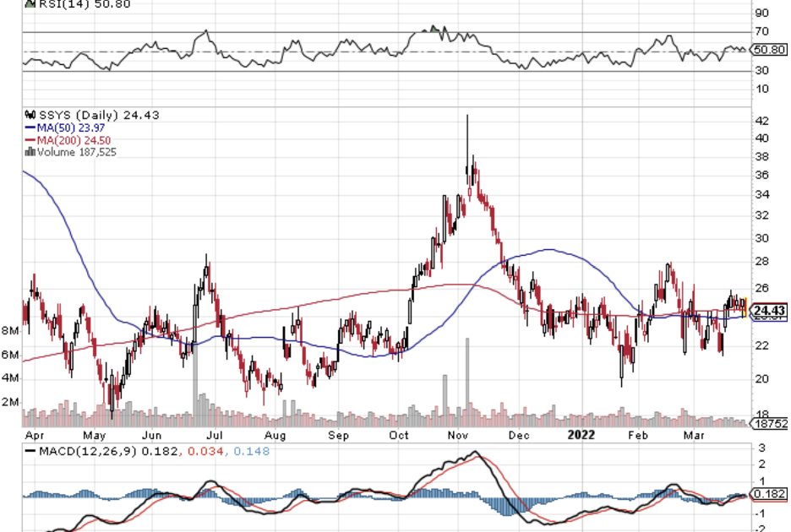Viewport: 791px width, 532px height.
Task: Click the 2022 year label on time axis
Action: pos(580,435)
